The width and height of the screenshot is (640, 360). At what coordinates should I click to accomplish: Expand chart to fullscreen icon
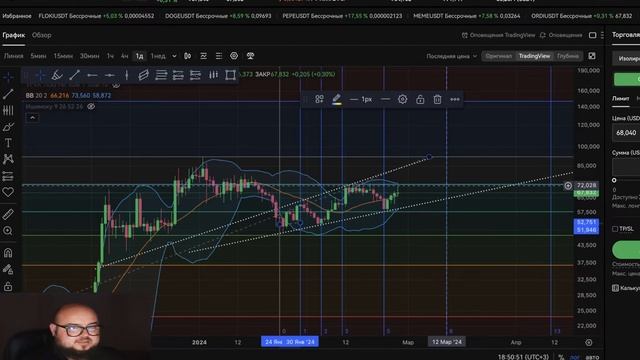click(x=592, y=56)
